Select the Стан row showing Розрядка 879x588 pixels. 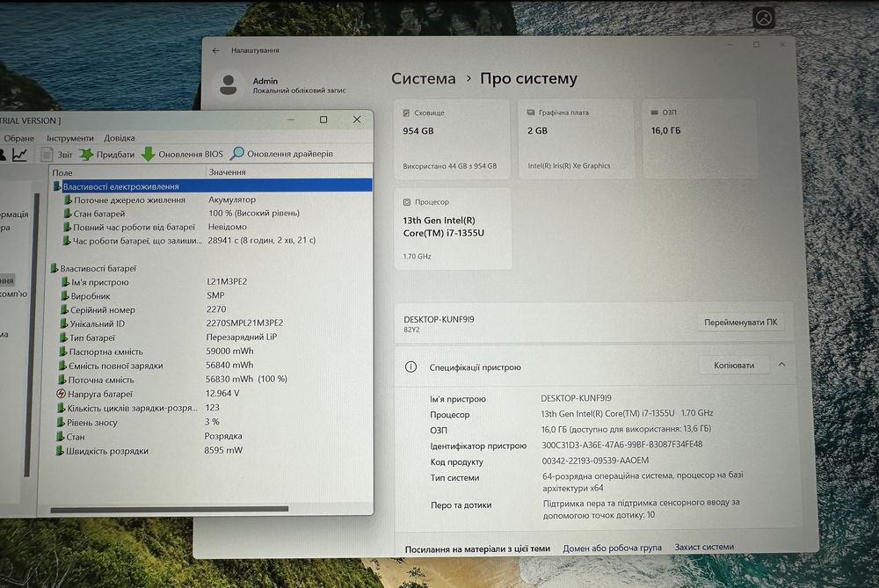(x=211, y=436)
